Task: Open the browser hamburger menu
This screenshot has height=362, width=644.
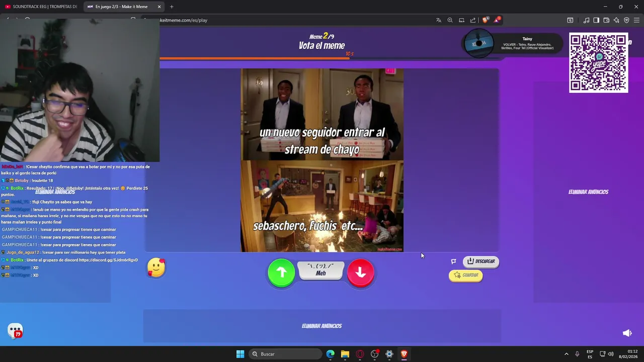Action: pos(636,20)
